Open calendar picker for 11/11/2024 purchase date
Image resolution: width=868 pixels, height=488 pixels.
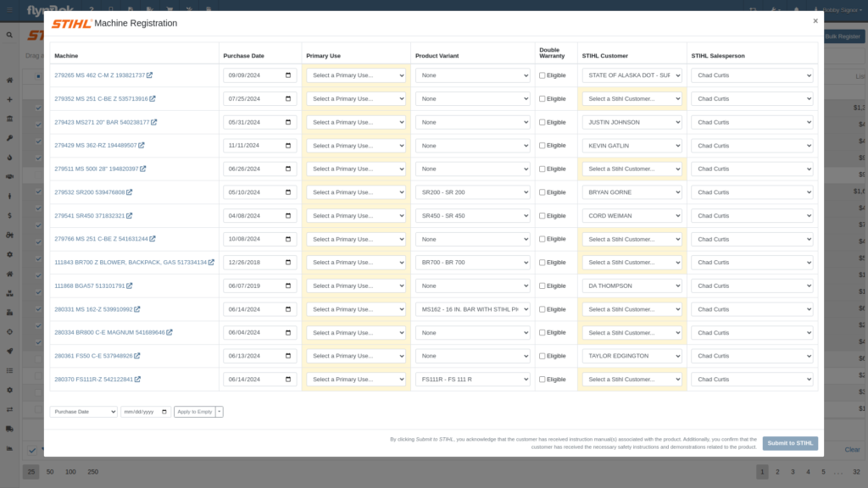288,146
